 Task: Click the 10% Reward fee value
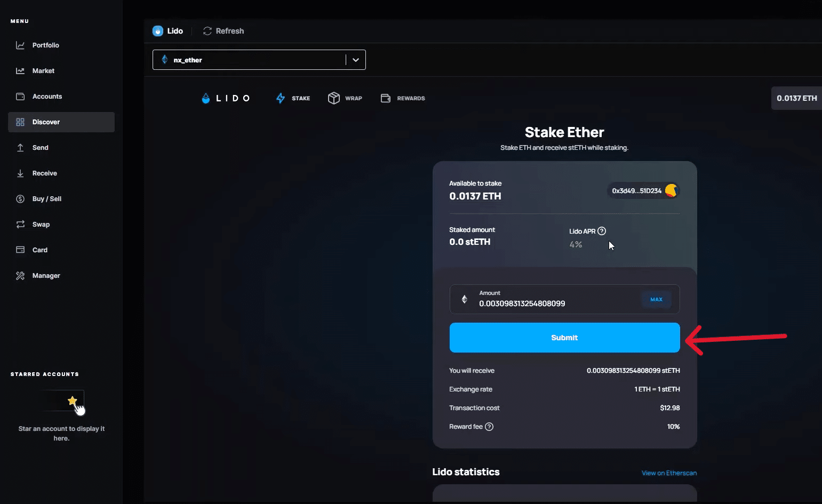[673, 427]
